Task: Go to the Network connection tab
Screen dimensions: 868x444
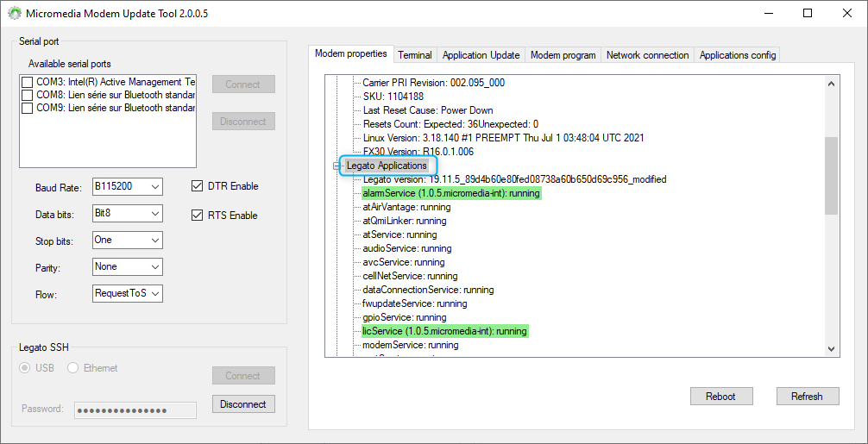Action: (x=647, y=55)
